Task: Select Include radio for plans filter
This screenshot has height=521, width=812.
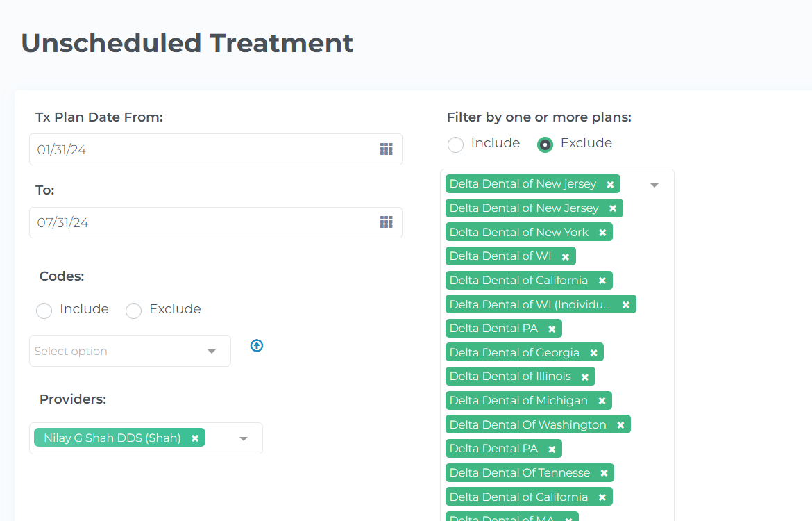Action: [x=456, y=144]
